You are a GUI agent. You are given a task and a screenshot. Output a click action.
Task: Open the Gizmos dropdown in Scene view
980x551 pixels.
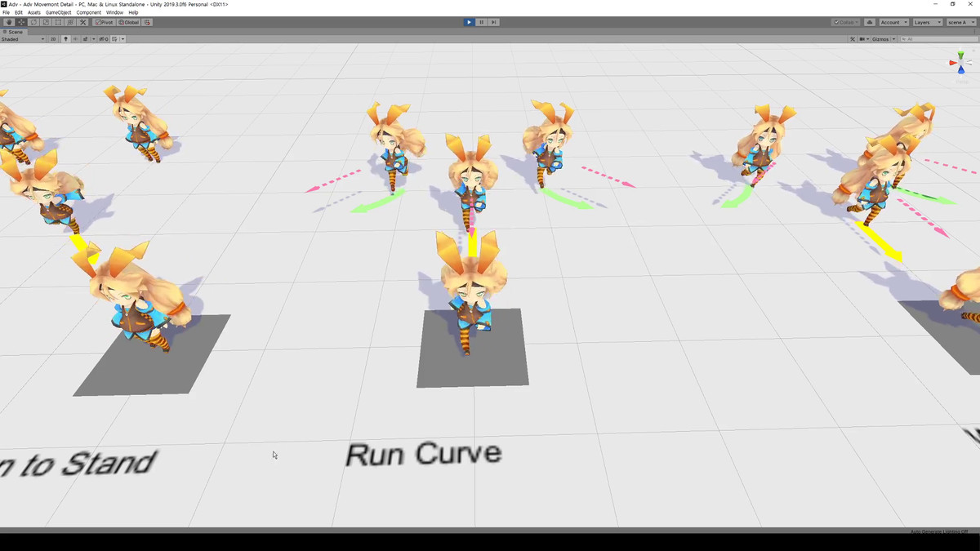(882, 38)
